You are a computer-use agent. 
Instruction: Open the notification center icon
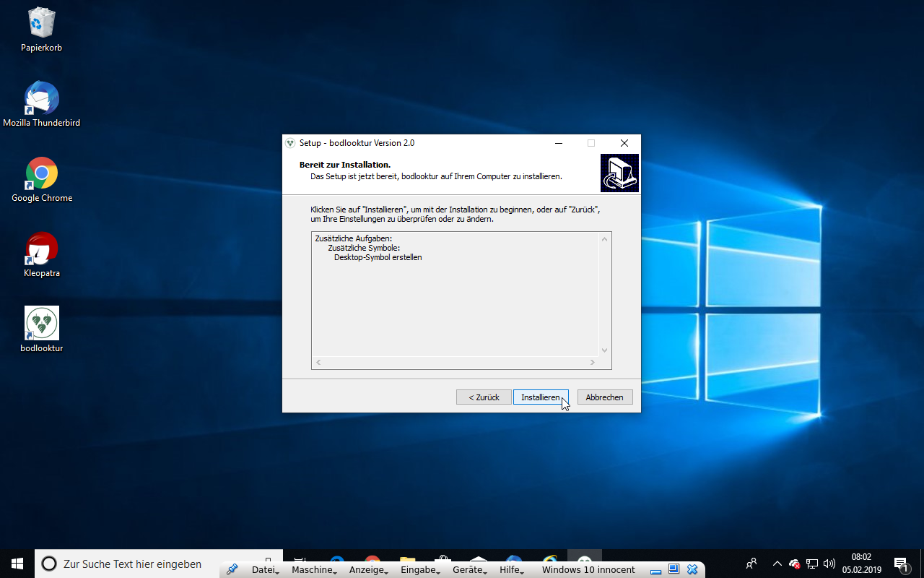[x=901, y=564]
